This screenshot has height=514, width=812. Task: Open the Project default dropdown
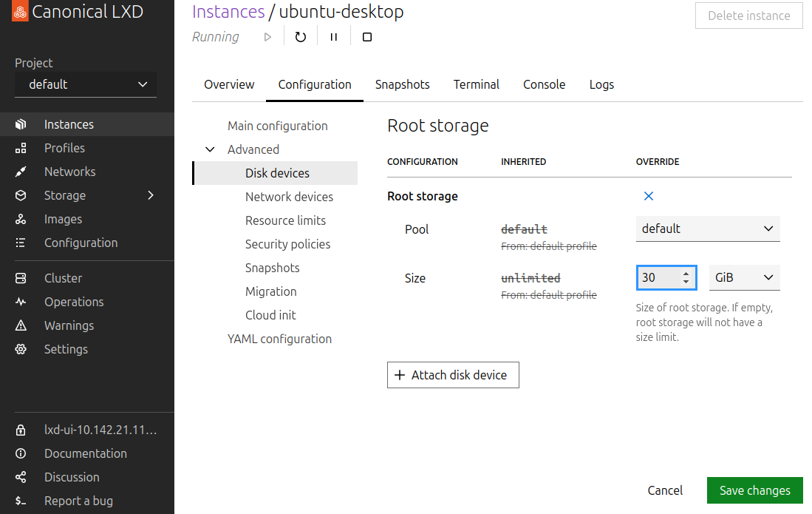click(x=86, y=84)
